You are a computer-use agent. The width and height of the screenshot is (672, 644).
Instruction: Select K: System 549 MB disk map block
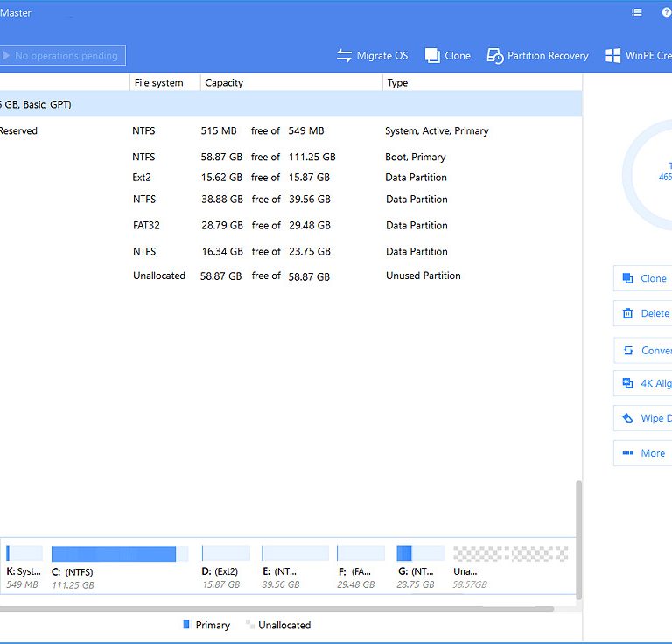(24, 566)
